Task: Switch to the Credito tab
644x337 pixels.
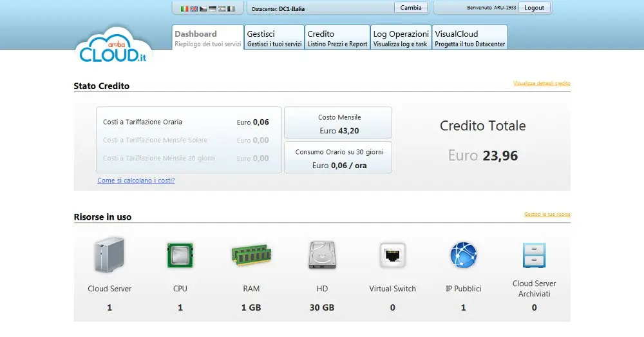Action: pos(337,37)
